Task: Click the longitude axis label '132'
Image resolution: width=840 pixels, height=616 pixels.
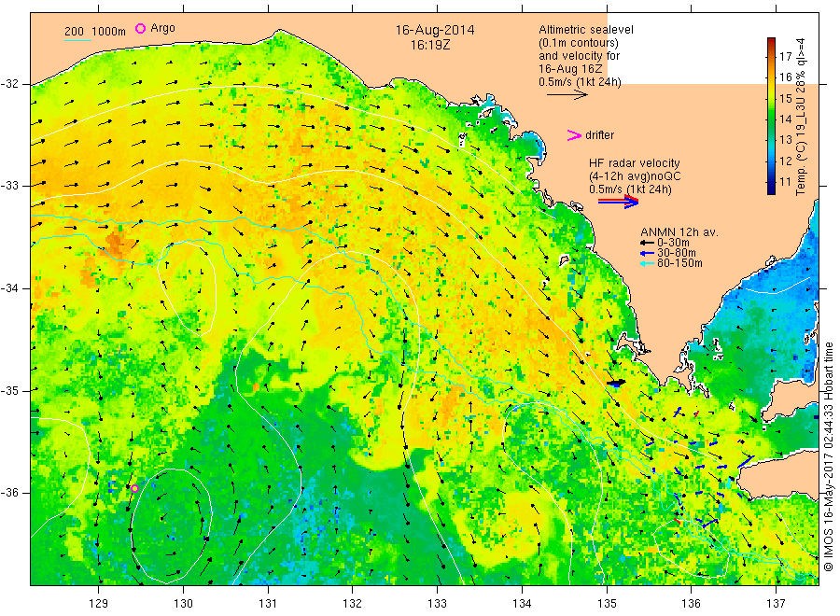Action: (x=353, y=604)
